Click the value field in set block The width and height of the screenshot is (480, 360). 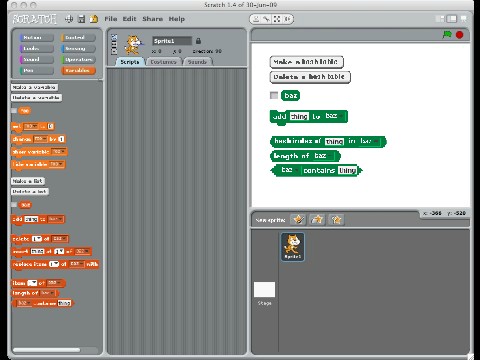click(x=50, y=126)
